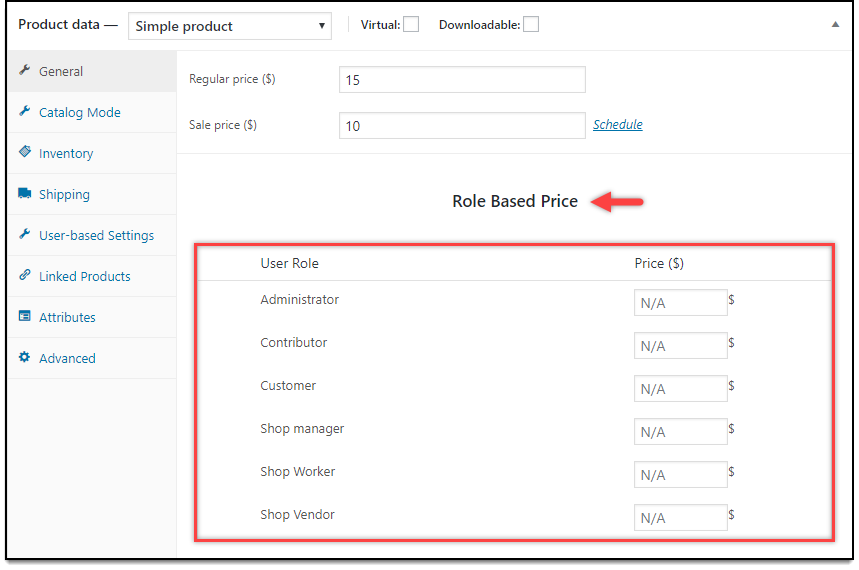The height and width of the screenshot is (570, 859).
Task: Click the Catalog Mode wrench icon
Action: point(24,111)
